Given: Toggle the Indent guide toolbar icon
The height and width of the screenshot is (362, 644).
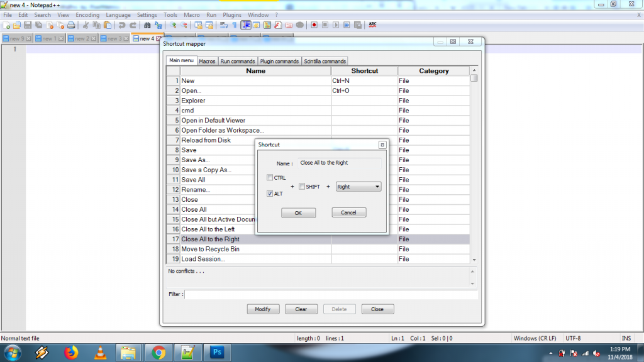Looking at the screenshot, I should 246,25.
